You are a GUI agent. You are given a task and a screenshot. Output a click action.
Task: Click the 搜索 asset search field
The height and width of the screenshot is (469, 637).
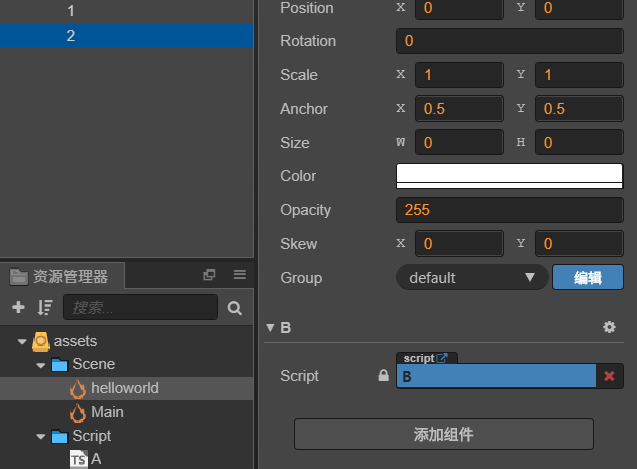pos(140,307)
